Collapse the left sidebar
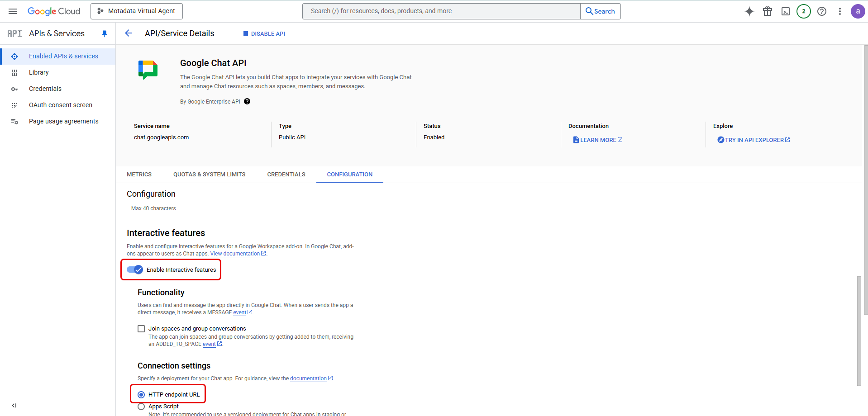 (x=14, y=405)
